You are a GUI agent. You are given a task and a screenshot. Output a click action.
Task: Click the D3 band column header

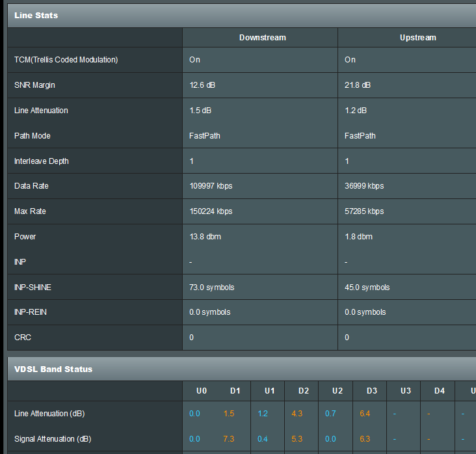(x=372, y=391)
